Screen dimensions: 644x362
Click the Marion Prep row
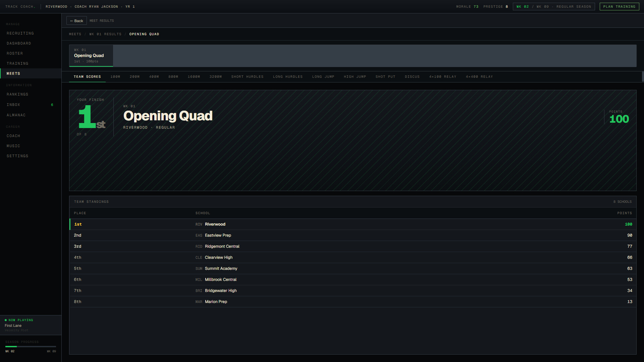click(353, 302)
